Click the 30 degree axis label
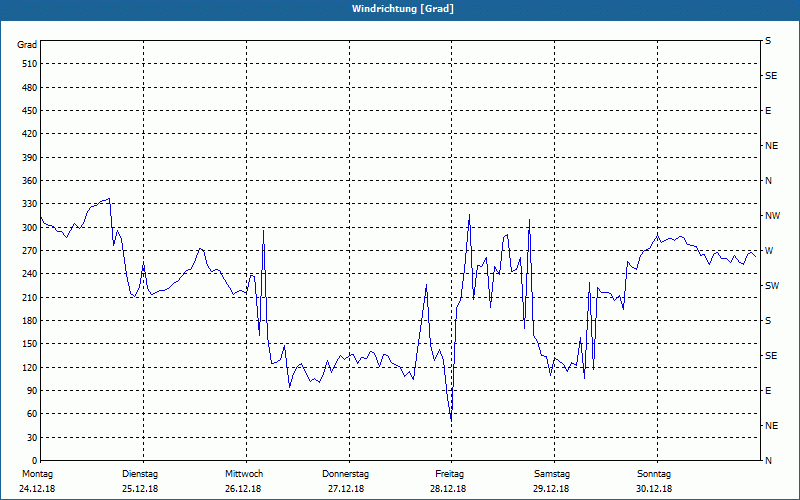This screenshot has height=500, width=800. click(x=32, y=438)
